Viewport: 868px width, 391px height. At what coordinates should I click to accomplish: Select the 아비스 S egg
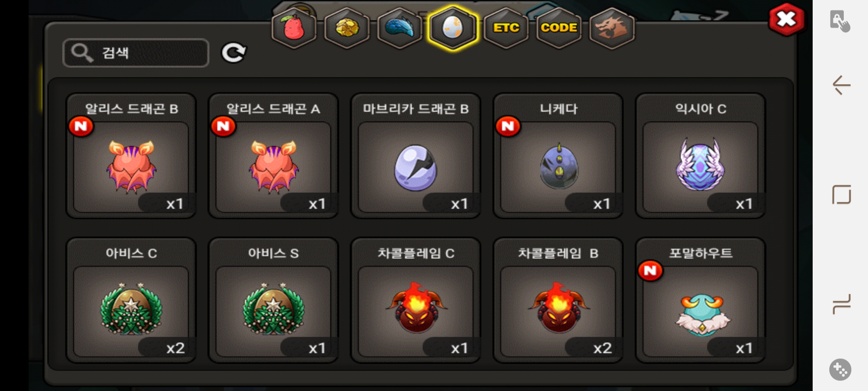click(273, 300)
